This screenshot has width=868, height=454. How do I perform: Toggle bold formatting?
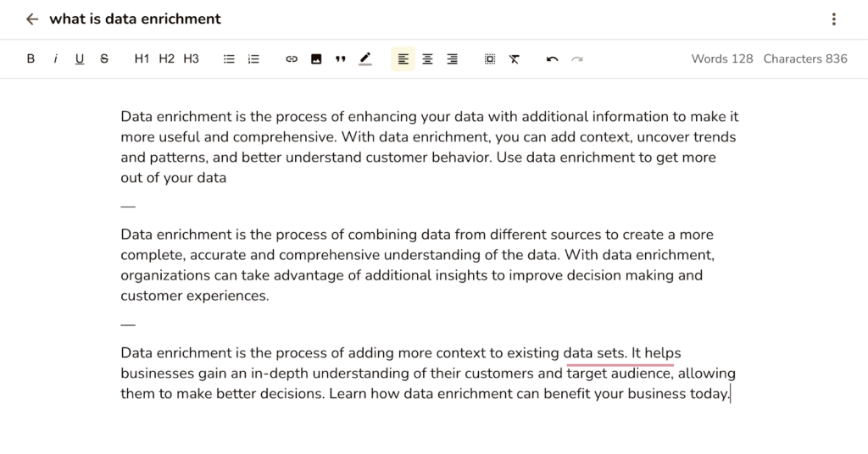[x=31, y=59]
